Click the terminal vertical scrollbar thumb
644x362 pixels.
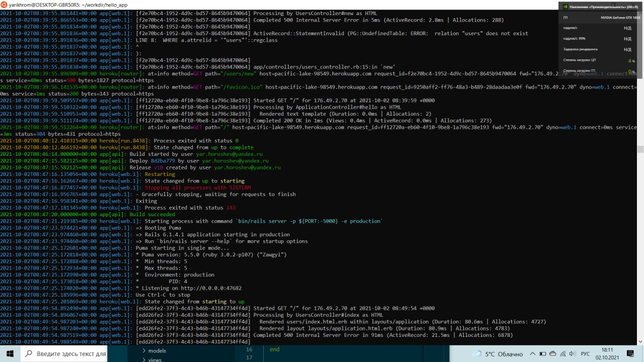point(640,149)
